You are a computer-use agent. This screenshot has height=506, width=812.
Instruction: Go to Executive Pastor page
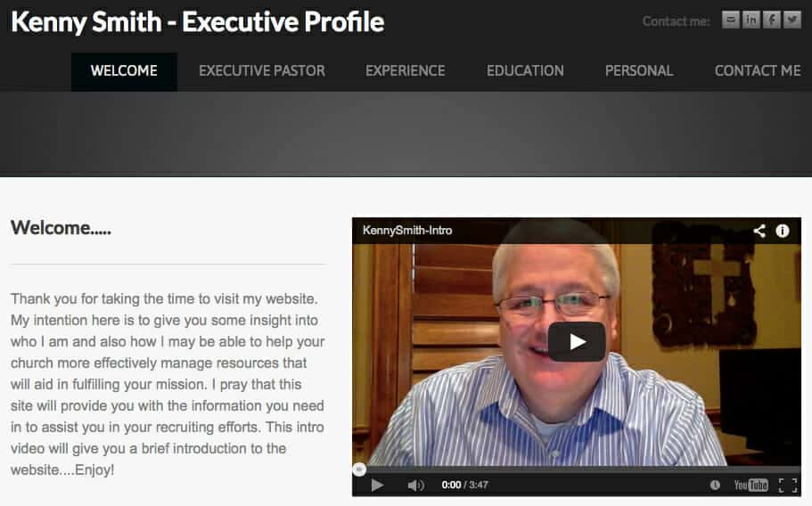point(262,71)
